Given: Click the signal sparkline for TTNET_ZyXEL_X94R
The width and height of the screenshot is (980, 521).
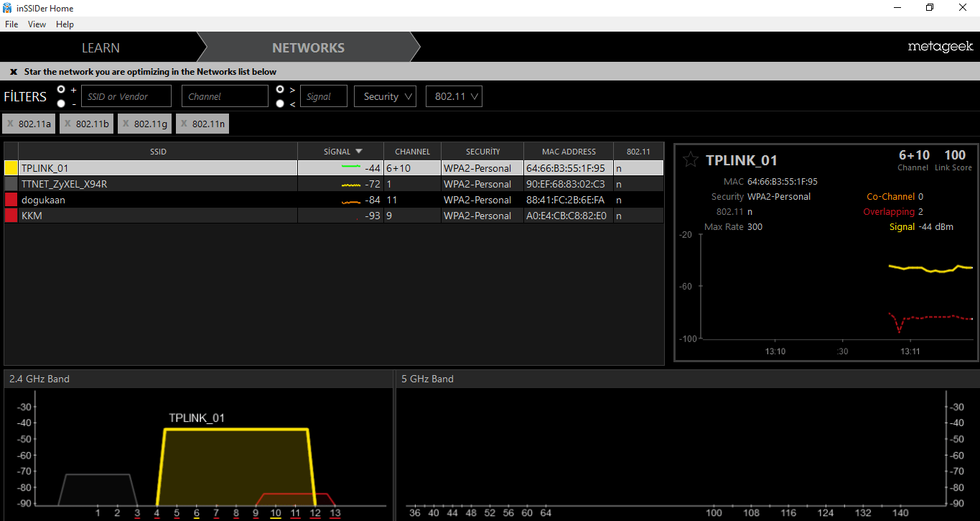Looking at the screenshot, I should pyautogui.click(x=350, y=185).
